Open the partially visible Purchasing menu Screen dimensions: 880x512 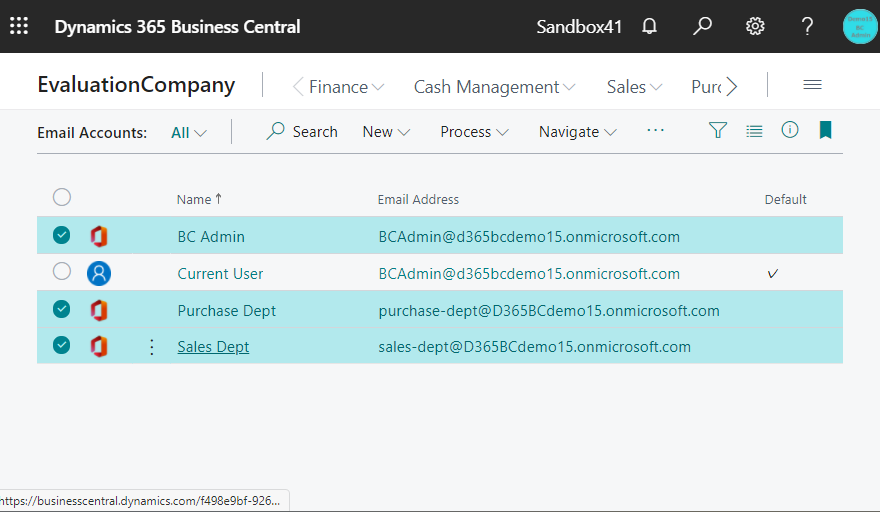pos(707,87)
